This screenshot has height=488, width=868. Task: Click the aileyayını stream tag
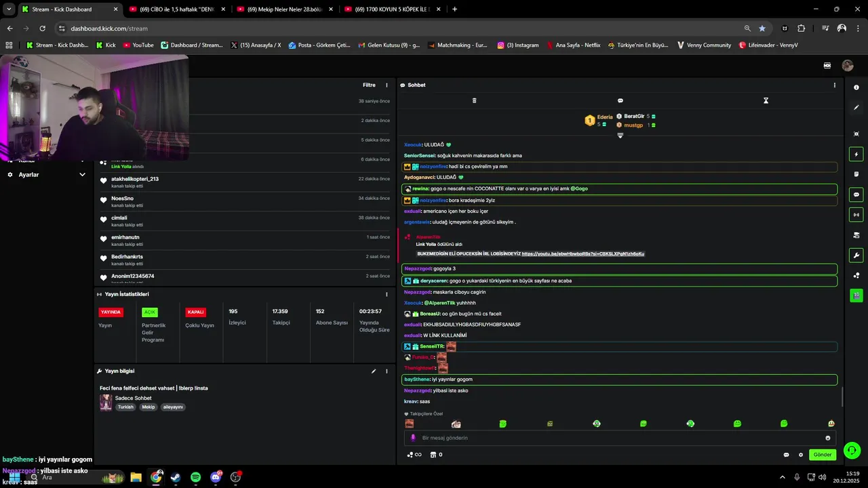[173, 407]
